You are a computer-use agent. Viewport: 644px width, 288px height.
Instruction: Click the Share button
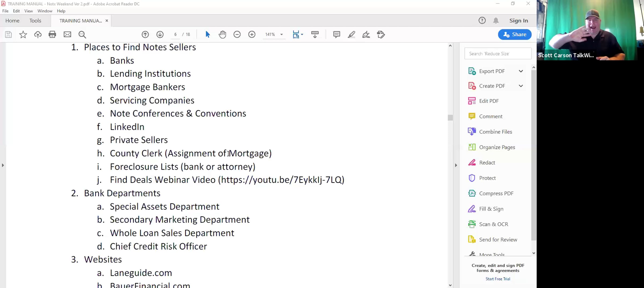[515, 35]
